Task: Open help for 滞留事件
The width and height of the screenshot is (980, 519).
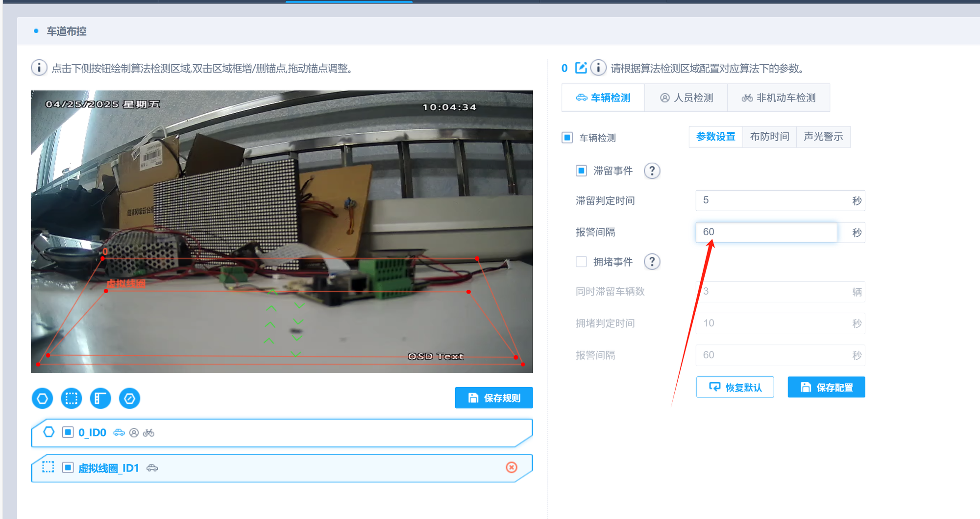Action: tap(652, 171)
